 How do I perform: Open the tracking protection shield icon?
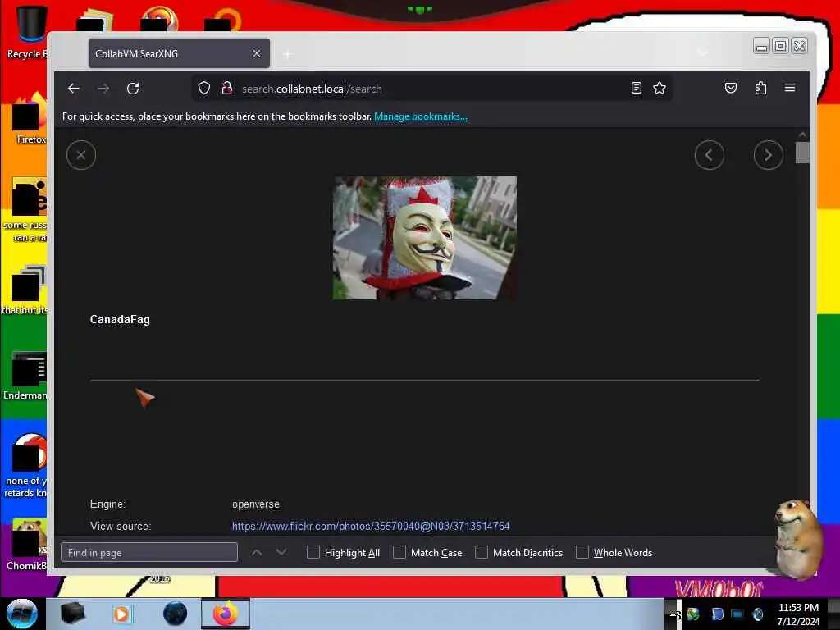coord(204,89)
